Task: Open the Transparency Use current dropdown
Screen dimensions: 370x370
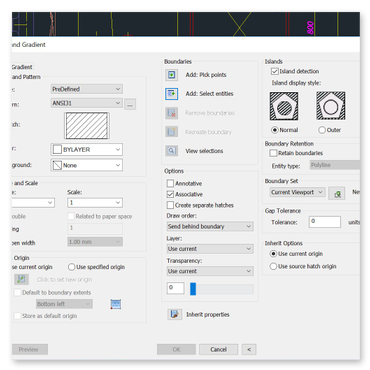Action: click(x=210, y=271)
